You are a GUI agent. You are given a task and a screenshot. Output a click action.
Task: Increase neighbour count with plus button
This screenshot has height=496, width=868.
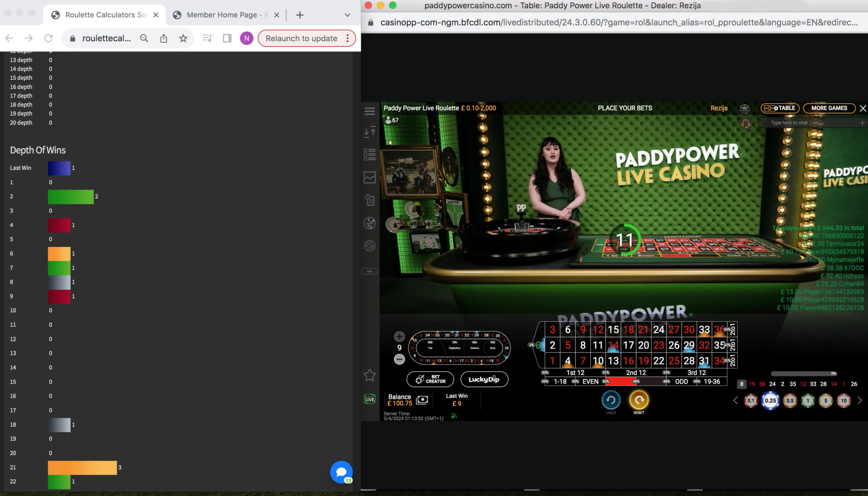point(399,336)
